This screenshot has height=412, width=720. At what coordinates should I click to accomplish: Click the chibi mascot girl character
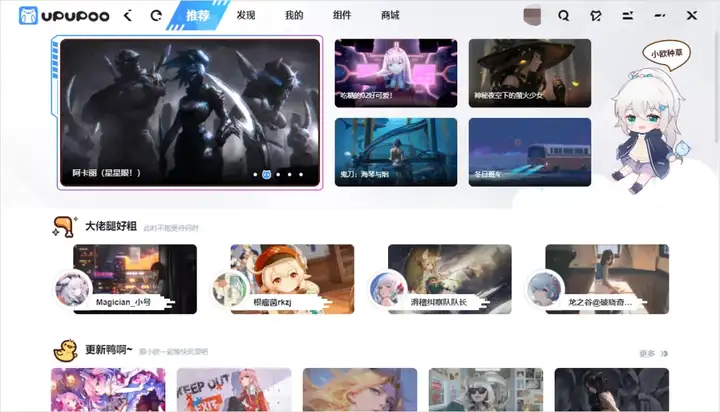tap(651, 131)
